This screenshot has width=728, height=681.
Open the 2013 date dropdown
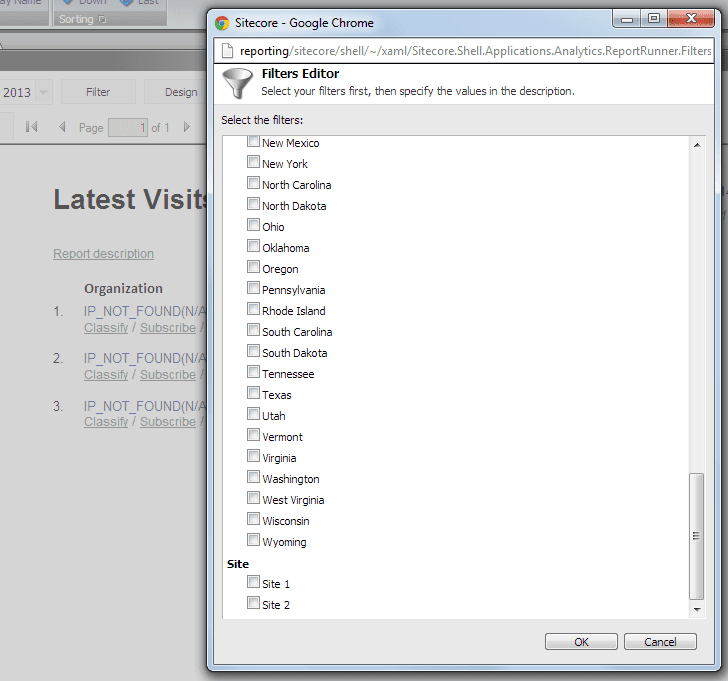point(43,92)
